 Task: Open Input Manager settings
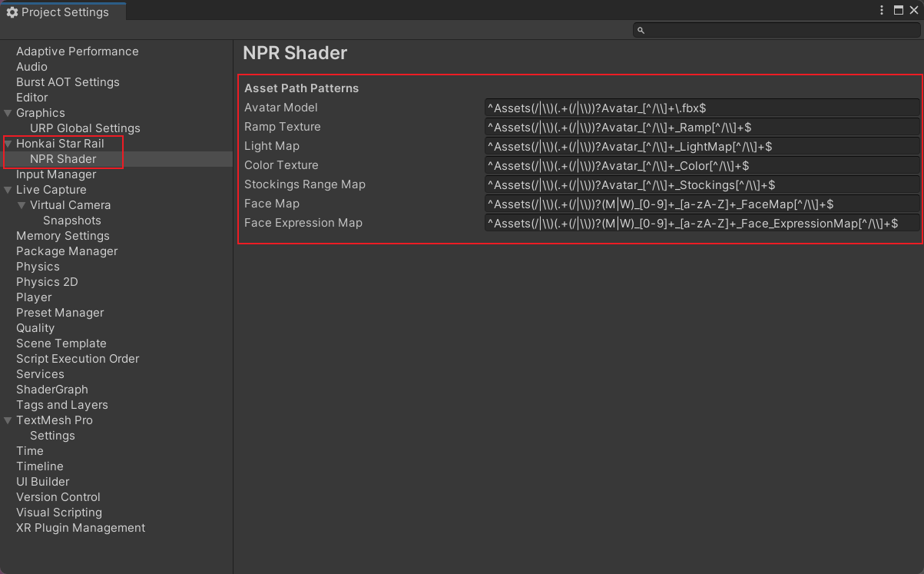56,174
